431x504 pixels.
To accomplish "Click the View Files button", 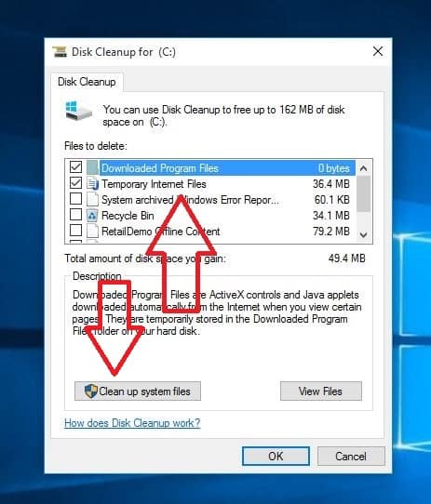I will [x=321, y=391].
